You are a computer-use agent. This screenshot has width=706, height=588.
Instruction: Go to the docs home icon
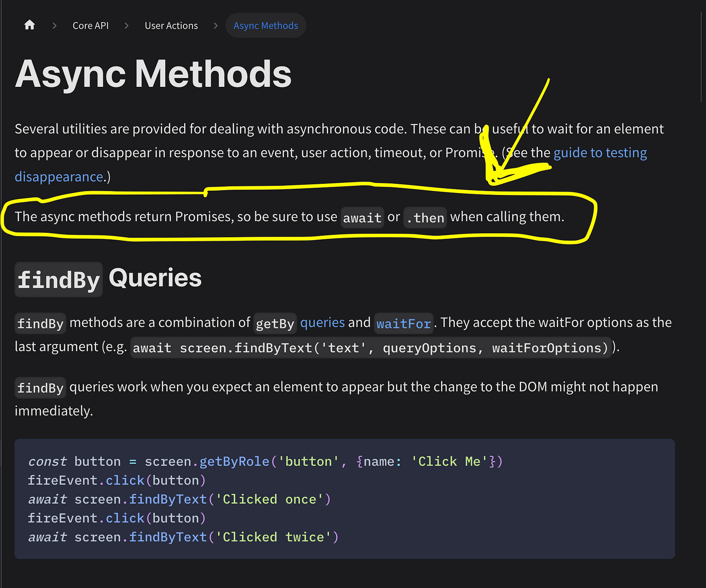[x=30, y=25]
